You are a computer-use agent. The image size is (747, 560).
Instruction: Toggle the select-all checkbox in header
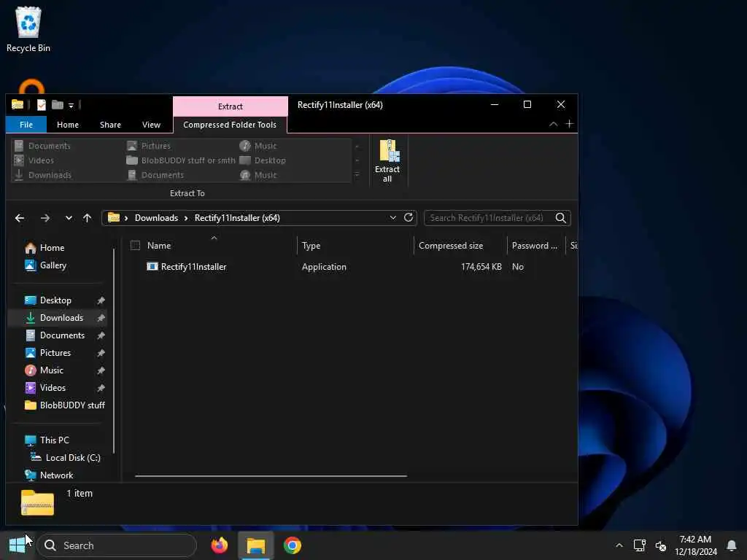[135, 246]
